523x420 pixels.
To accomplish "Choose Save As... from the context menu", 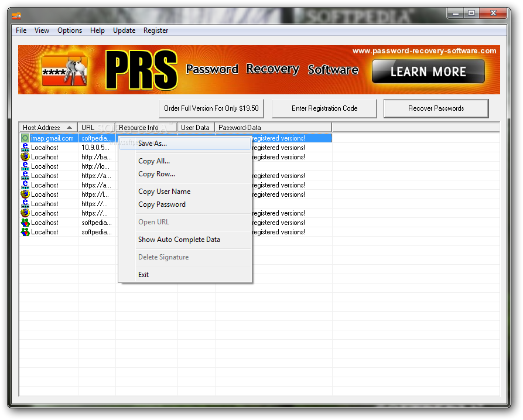I will (185, 144).
